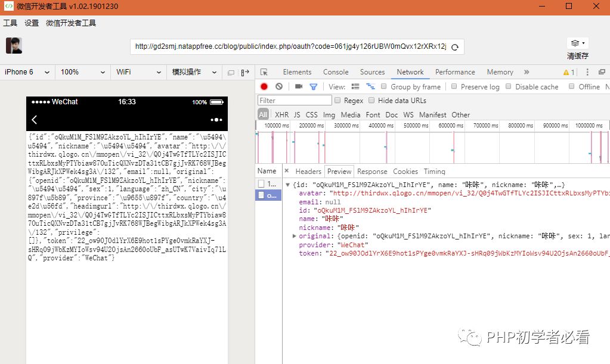This screenshot has height=364, width=610.
Task: Click the network Filter text field
Action: click(295, 101)
